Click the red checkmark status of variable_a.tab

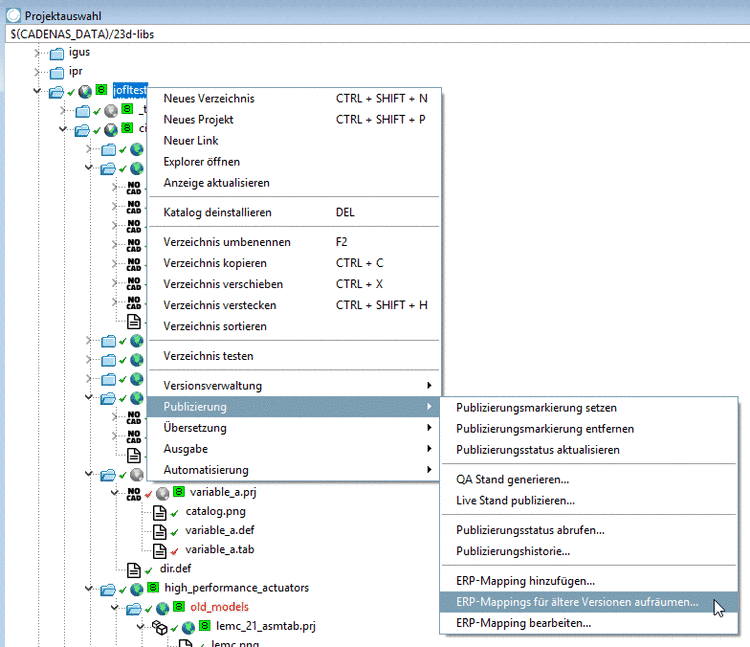coord(175,551)
